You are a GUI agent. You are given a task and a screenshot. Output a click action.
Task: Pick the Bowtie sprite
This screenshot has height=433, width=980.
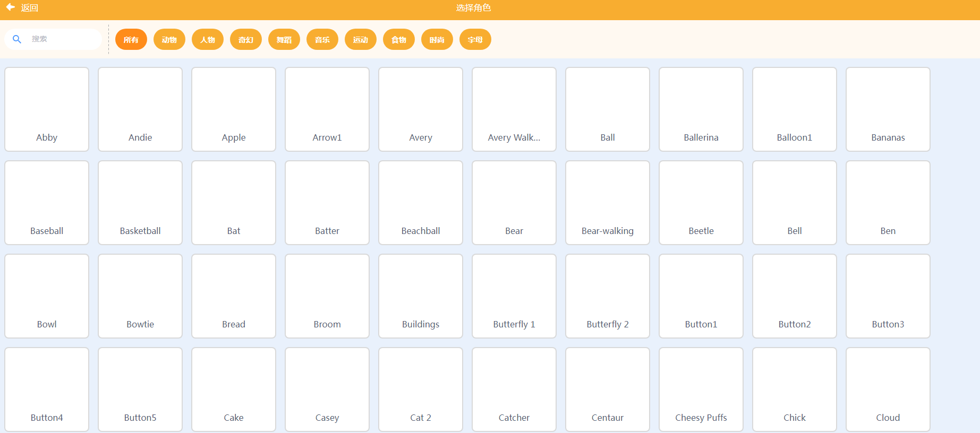coord(140,296)
